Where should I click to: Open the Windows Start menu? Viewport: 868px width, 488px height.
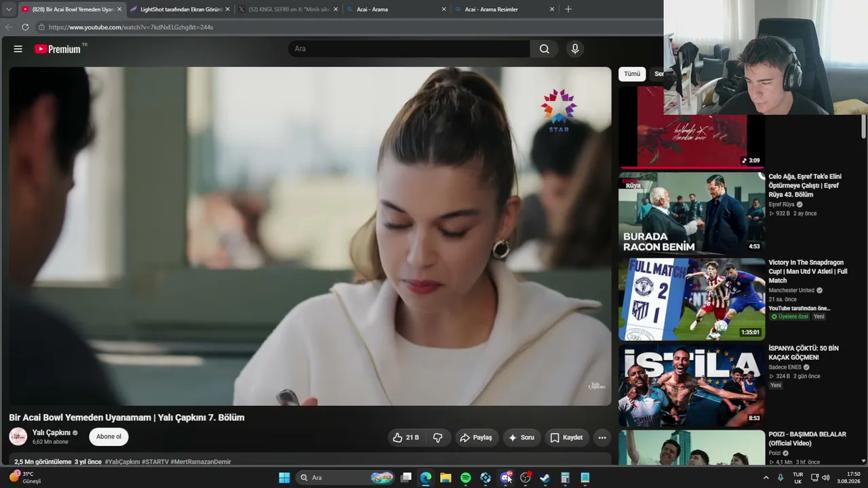284,478
